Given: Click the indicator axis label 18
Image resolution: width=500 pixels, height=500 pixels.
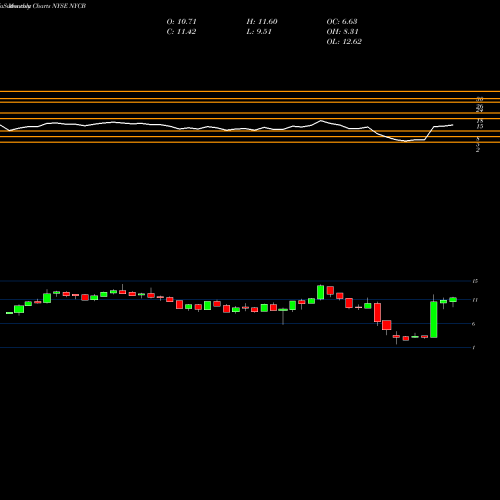Looking at the screenshot, I should click(480, 121).
